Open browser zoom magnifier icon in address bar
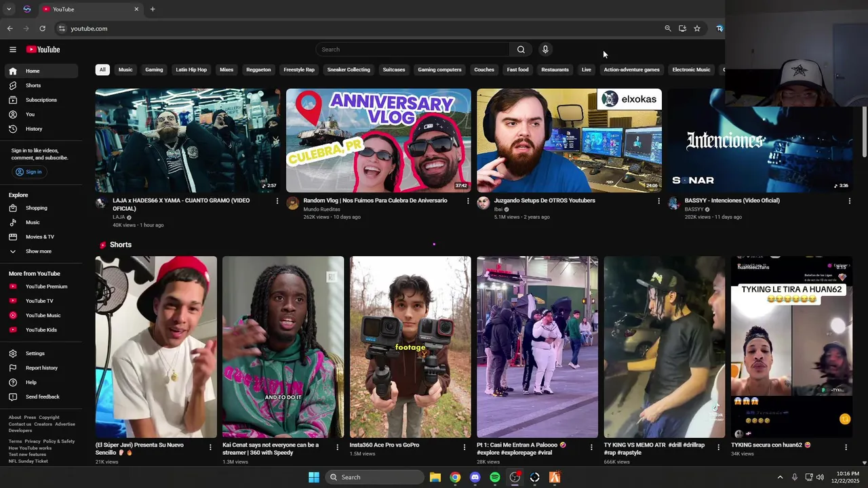 coord(668,28)
